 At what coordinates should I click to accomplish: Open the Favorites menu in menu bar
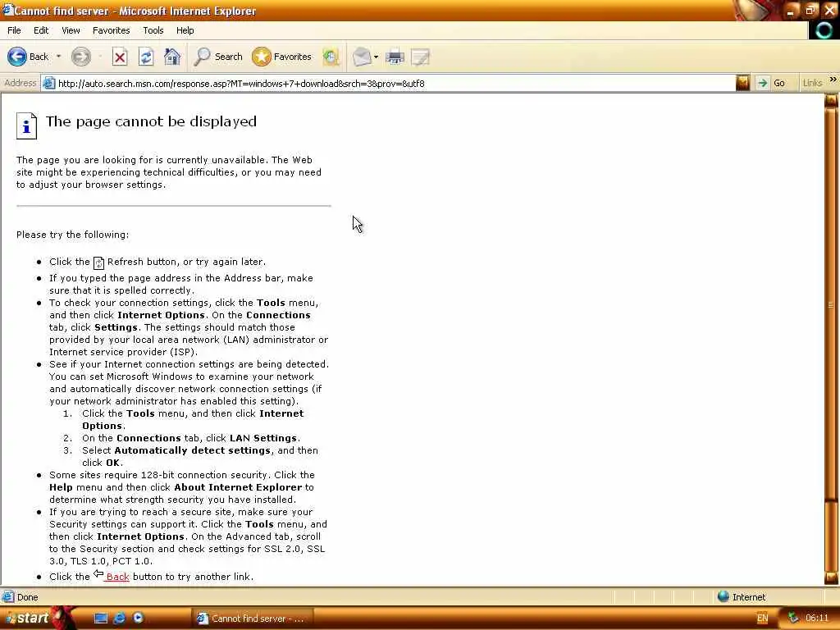pos(111,30)
